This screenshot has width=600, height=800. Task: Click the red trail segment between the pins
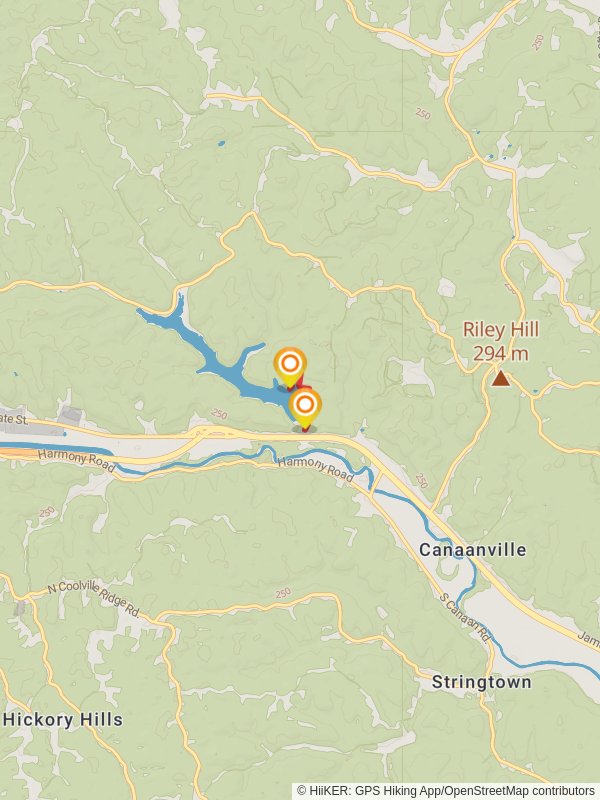301,382
